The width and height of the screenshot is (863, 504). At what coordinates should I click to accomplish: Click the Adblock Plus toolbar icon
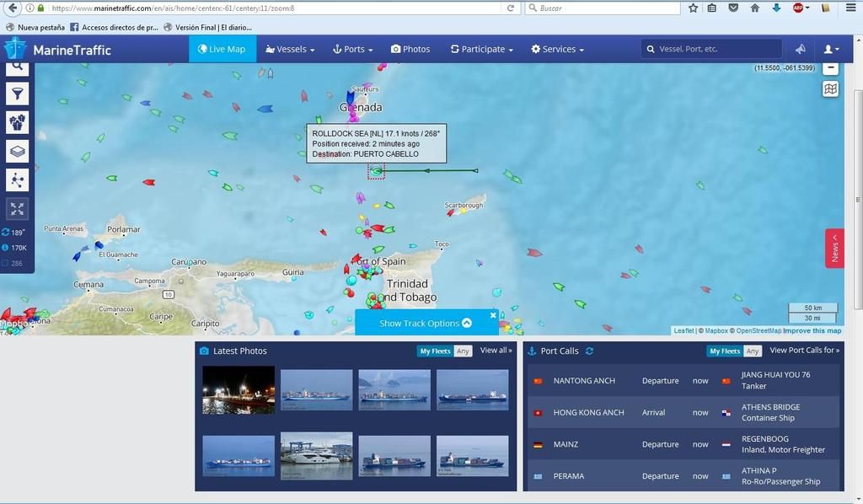(x=799, y=8)
